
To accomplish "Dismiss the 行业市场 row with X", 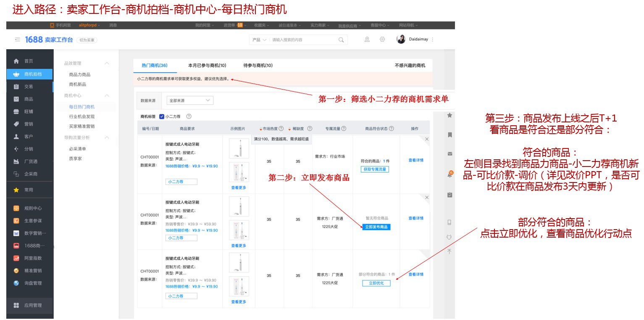I will click(x=427, y=139).
